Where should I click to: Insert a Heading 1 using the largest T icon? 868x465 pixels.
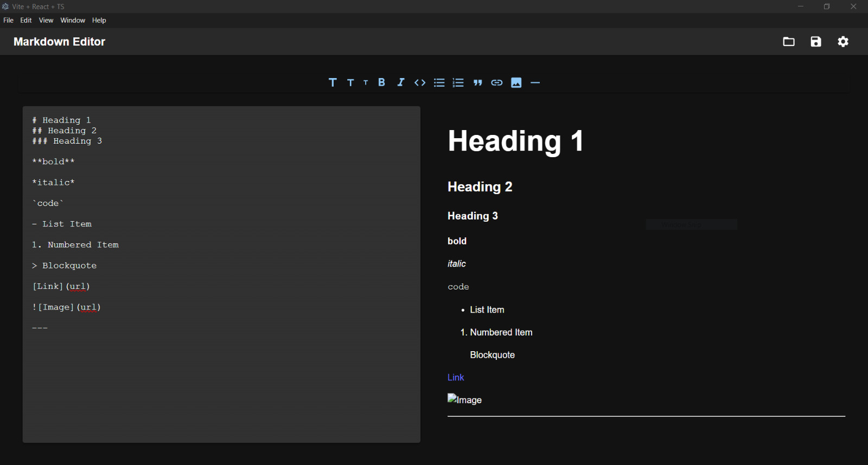pos(333,82)
